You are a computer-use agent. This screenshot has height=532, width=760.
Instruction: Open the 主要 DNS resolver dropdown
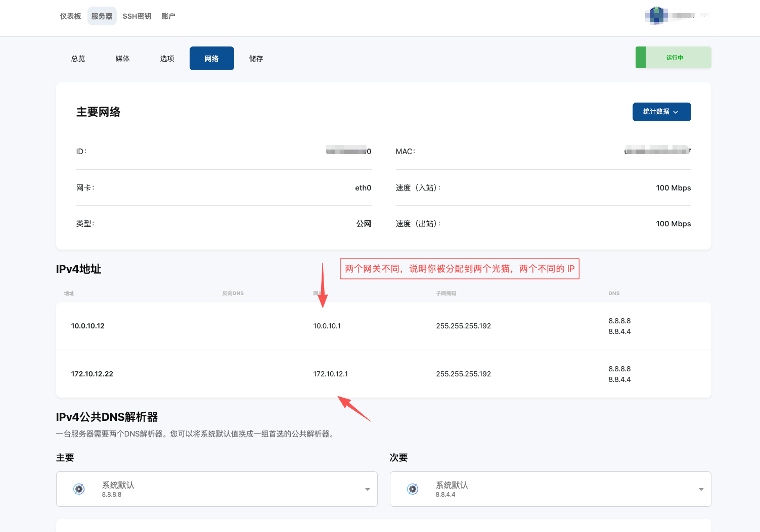[217, 489]
